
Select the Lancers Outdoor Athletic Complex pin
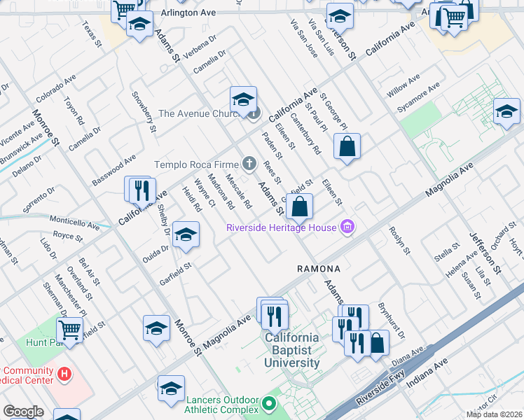click(x=269, y=404)
